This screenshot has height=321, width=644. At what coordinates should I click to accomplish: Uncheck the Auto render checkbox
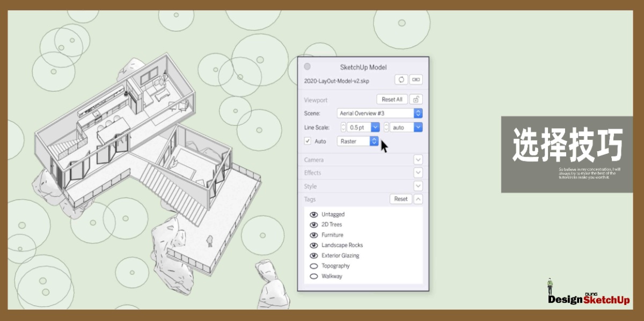308,141
